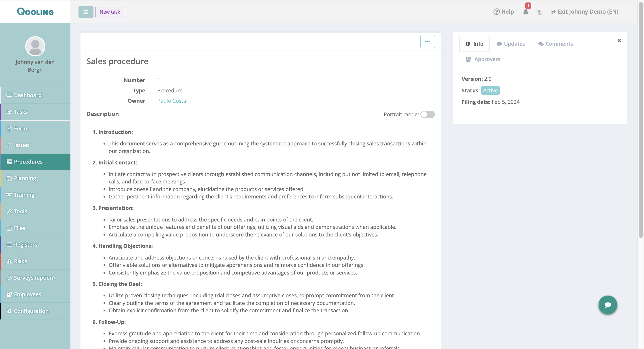This screenshot has height=349, width=644.
Task: Open Tools wrench menu item
Action: tap(21, 211)
